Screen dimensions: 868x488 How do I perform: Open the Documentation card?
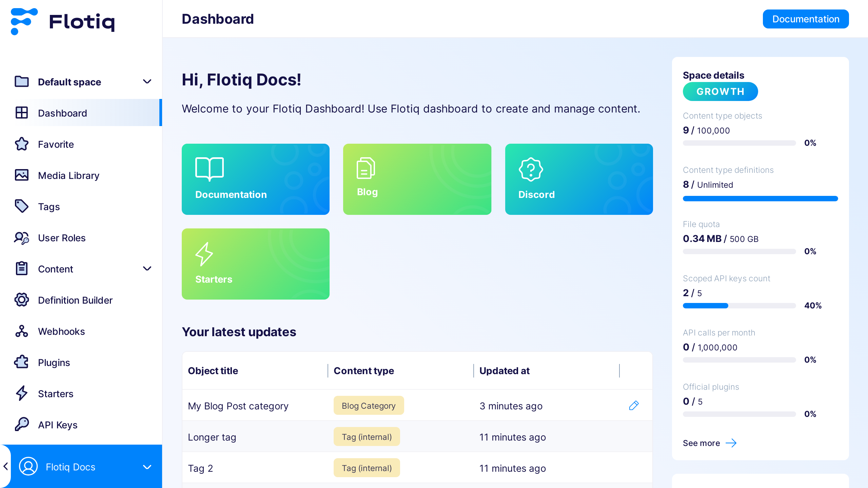coord(255,179)
